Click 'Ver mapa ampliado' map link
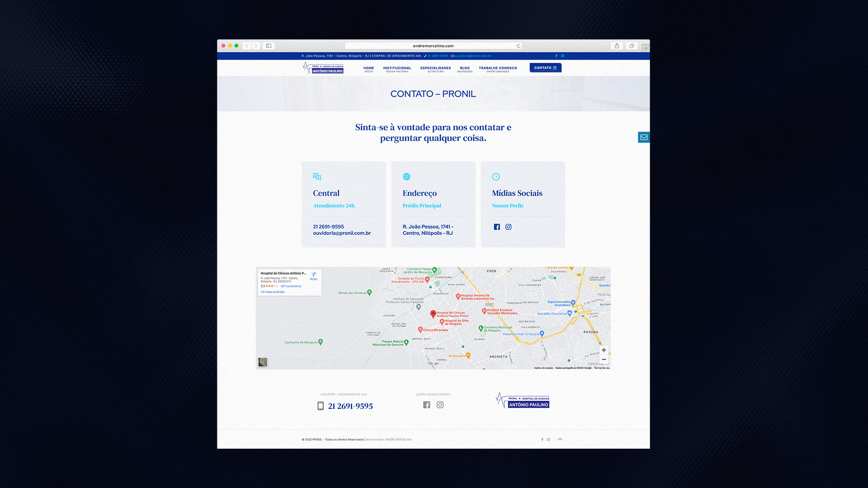Viewport: 868px width, 488px height. click(x=273, y=292)
